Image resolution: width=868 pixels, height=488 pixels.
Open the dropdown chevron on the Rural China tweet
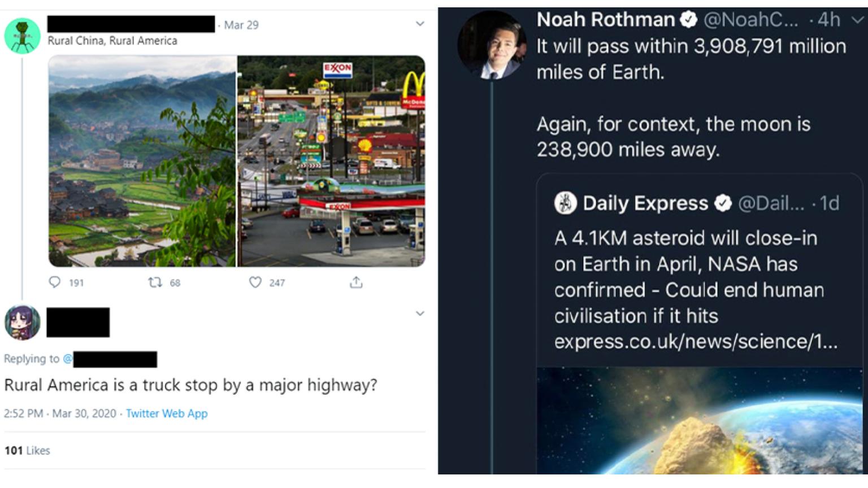click(x=419, y=24)
